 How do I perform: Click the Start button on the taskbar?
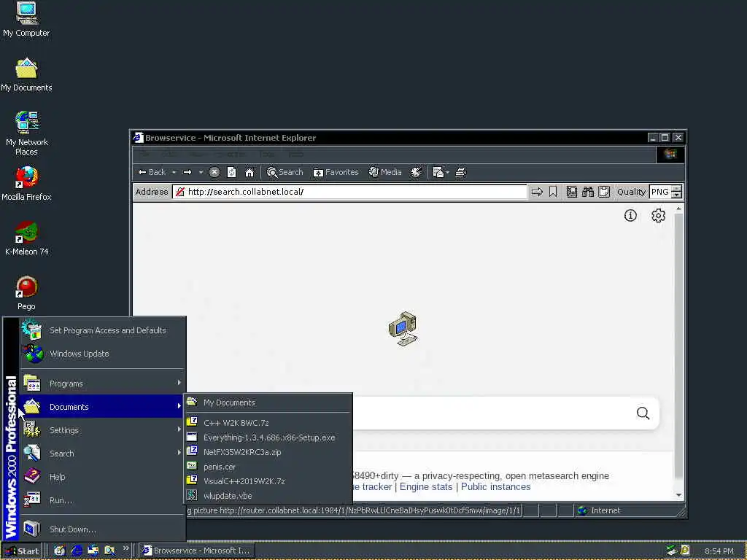(22, 551)
